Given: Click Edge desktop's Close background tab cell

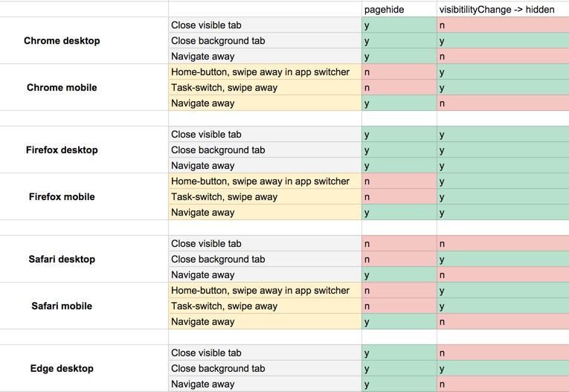Looking at the screenshot, I should pos(265,369).
